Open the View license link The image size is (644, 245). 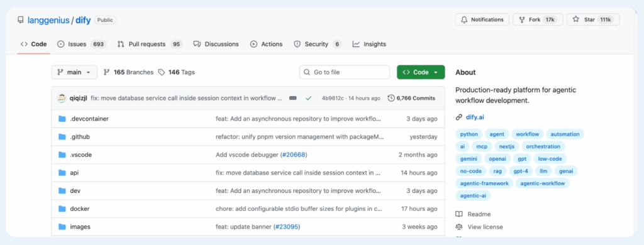coord(479,227)
